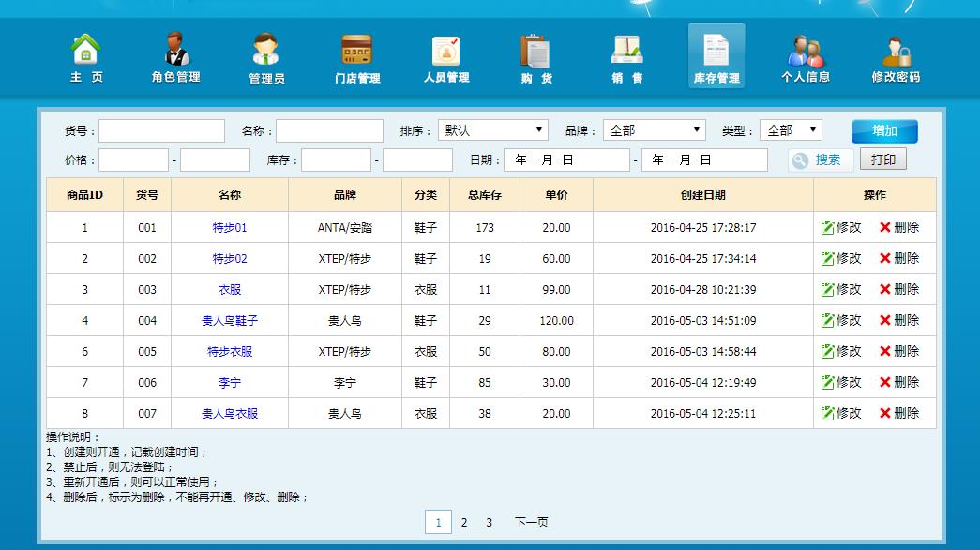Open the 购货 purchasing icon
Viewport: 980px width, 550px height.
(x=536, y=58)
